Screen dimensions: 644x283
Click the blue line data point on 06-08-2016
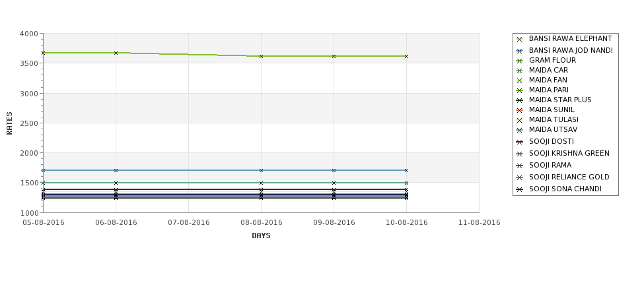pos(116,170)
